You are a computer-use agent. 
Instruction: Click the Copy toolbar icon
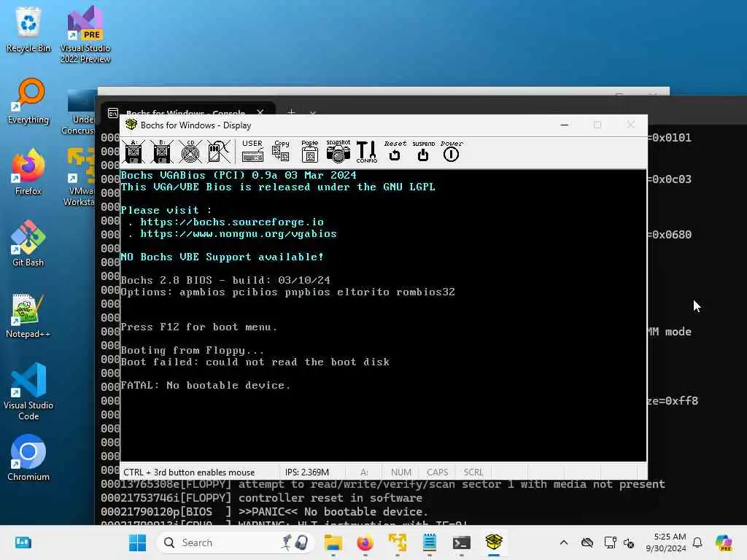[281, 152]
